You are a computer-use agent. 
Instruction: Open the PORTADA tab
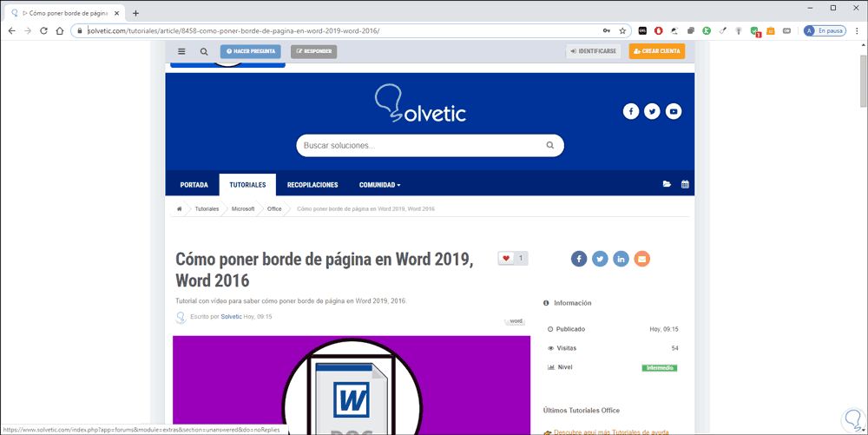(194, 185)
